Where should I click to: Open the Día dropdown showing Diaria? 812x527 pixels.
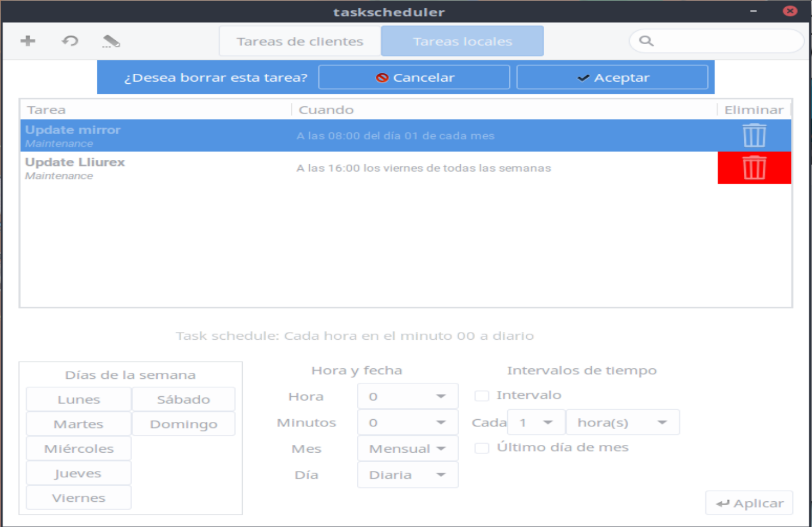[x=408, y=474]
